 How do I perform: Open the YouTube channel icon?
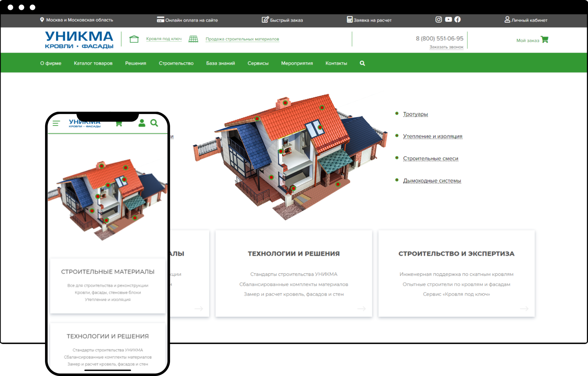[448, 19]
